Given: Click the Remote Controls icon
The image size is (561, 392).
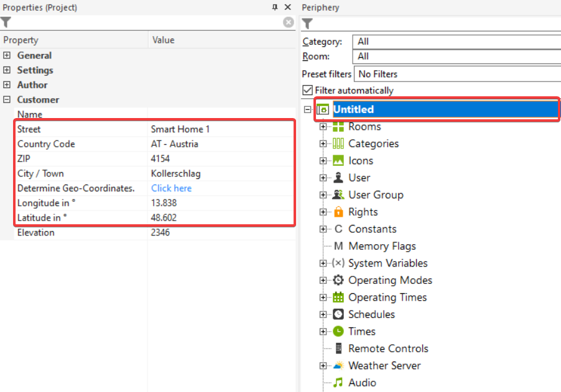Looking at the screenshot, I should pos(338,349).
